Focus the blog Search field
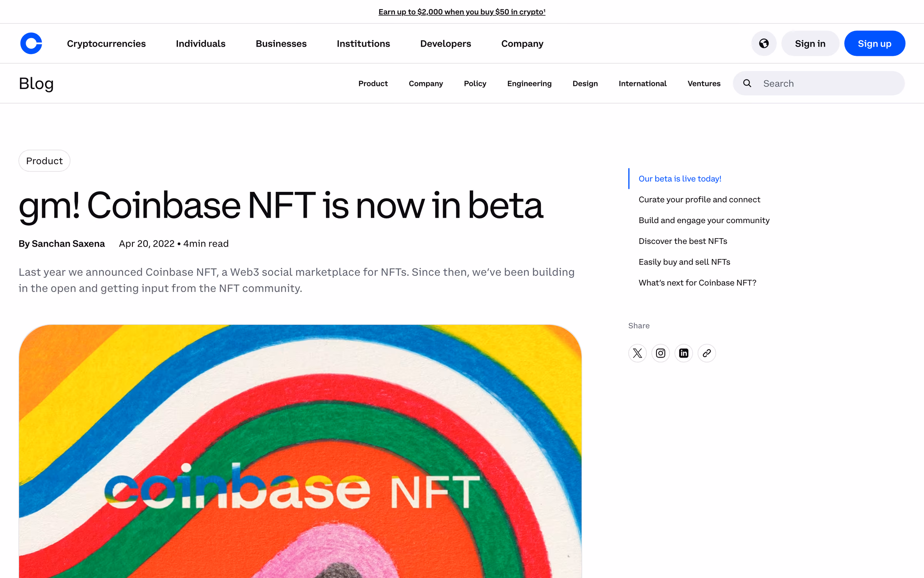The width and height of the screenshot is (924, 578). 819,83
